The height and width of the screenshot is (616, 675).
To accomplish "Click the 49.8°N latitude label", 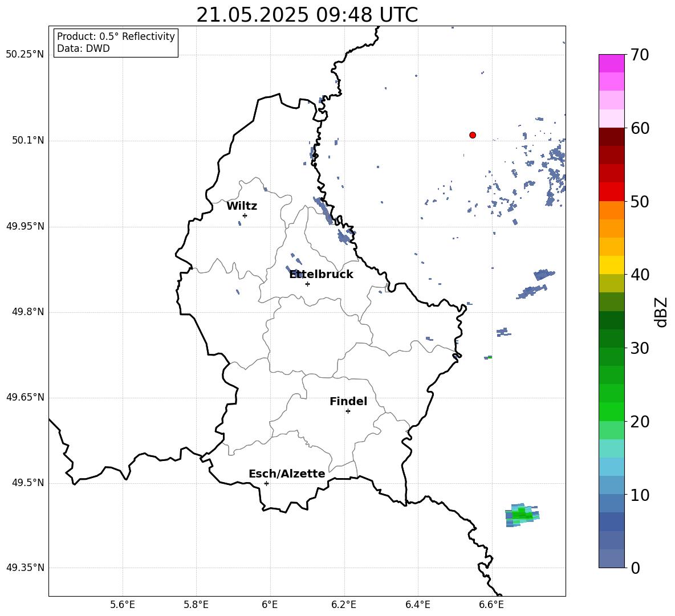I will click(x=27, y=312).
